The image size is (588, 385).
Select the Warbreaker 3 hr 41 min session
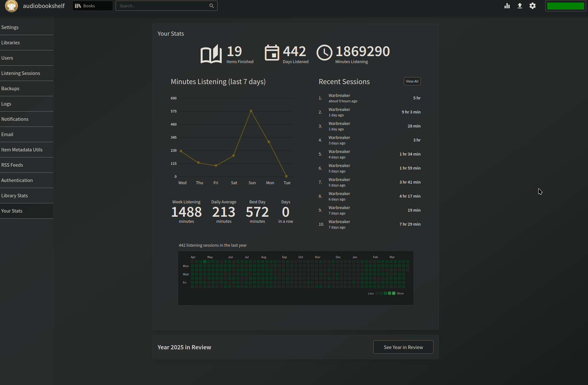(369, 182)
